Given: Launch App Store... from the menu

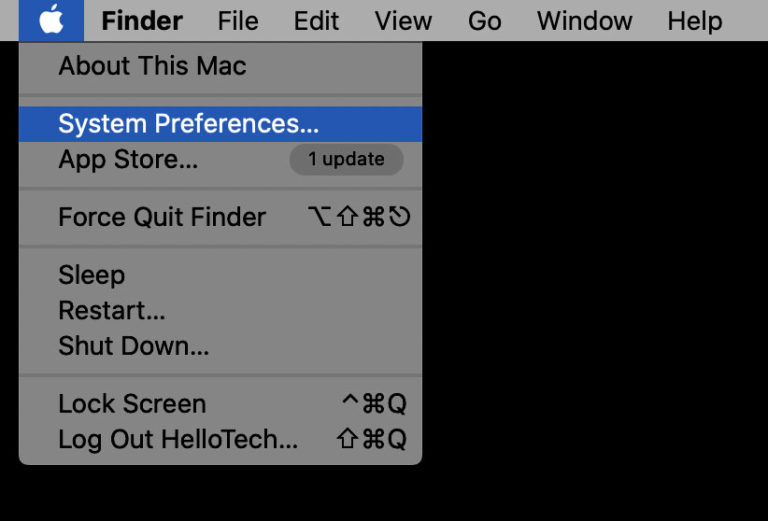Looking at the screenshot, I should pos(128,159).
